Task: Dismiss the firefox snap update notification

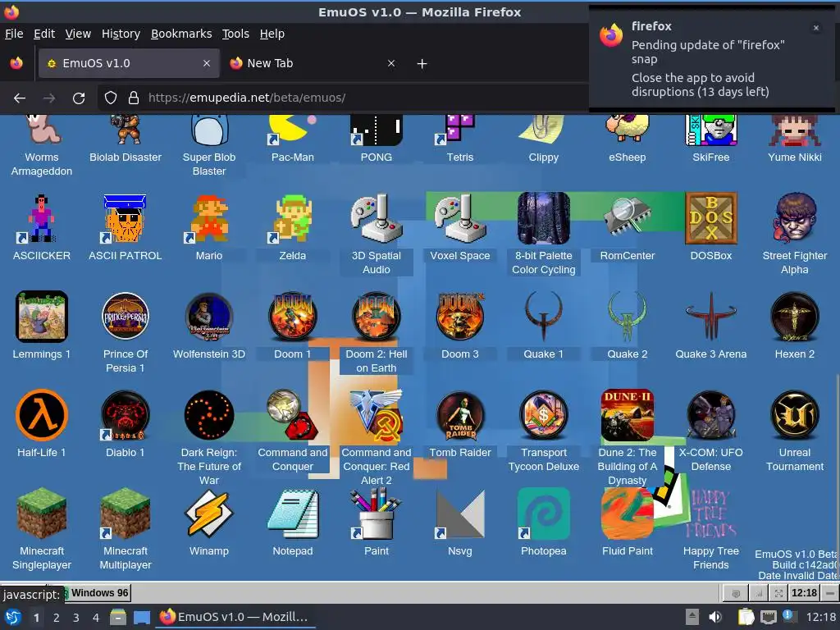Action: pyautogui.click(x=815, y=28)
